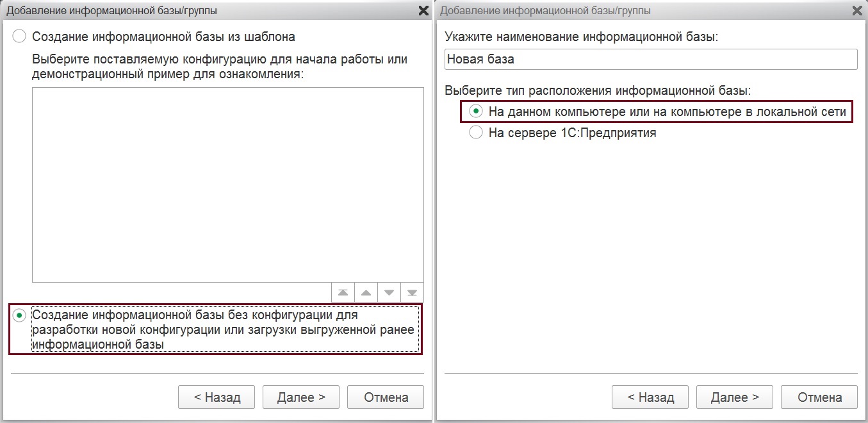
Task: Close the template selection dialog with the X
Action: click(423, 10)
